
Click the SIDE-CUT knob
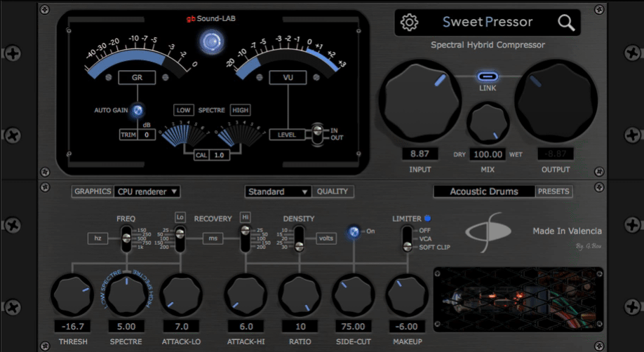coord(353,295)
